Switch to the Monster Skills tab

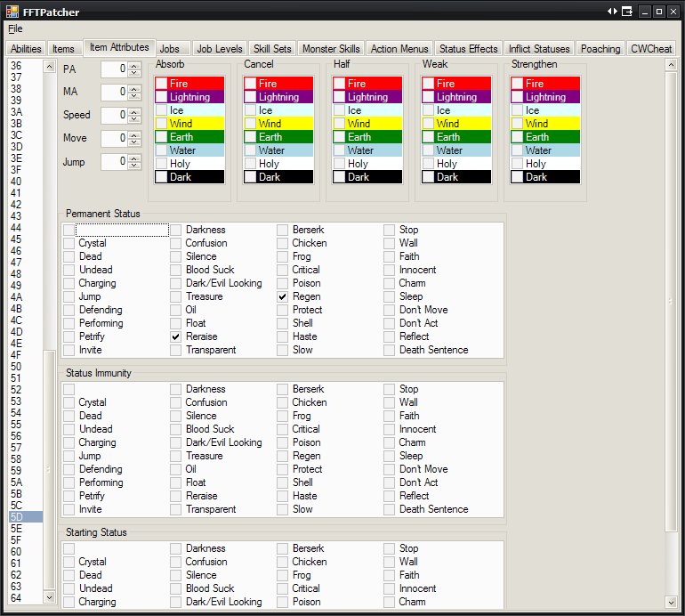tap(331, 49)
